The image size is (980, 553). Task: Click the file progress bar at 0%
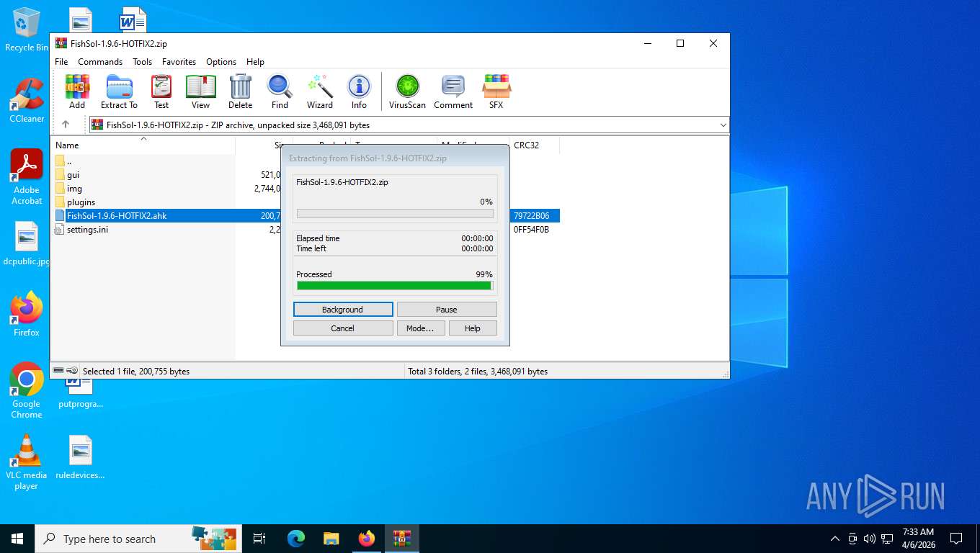click(x=395, y=214)
